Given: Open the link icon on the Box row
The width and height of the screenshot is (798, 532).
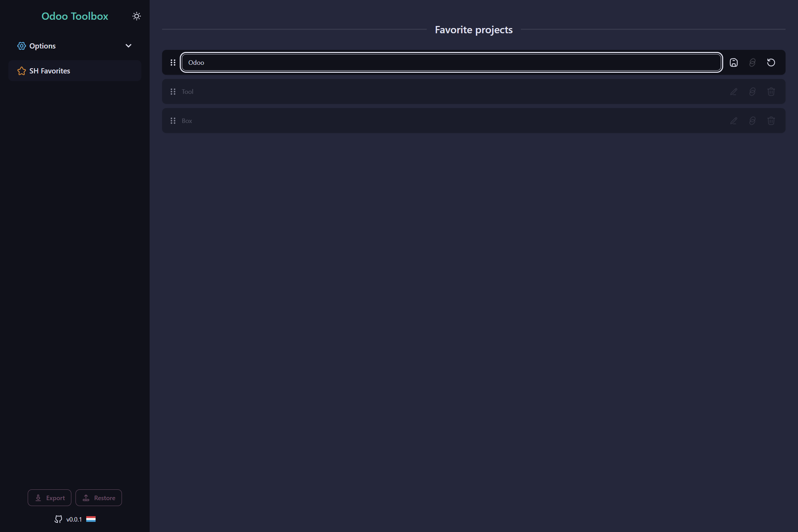Looking at the screenshot, I should pyautogui.click(x=752, y=121).
